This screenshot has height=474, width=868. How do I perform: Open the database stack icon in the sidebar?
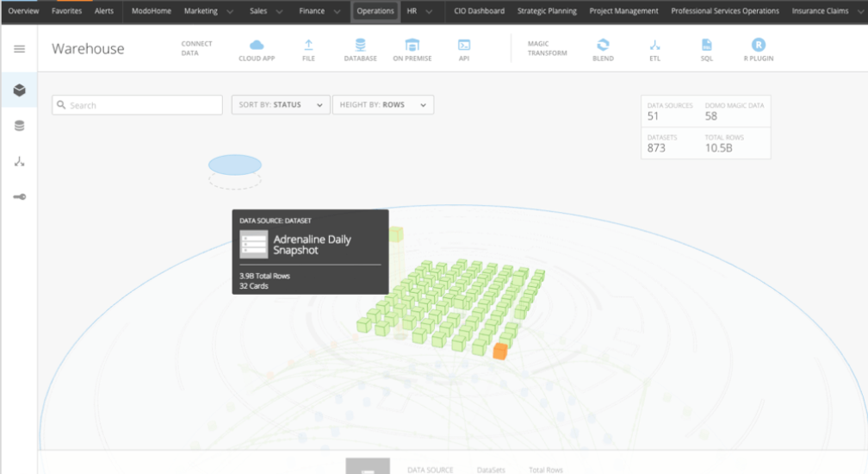point(19,126)
